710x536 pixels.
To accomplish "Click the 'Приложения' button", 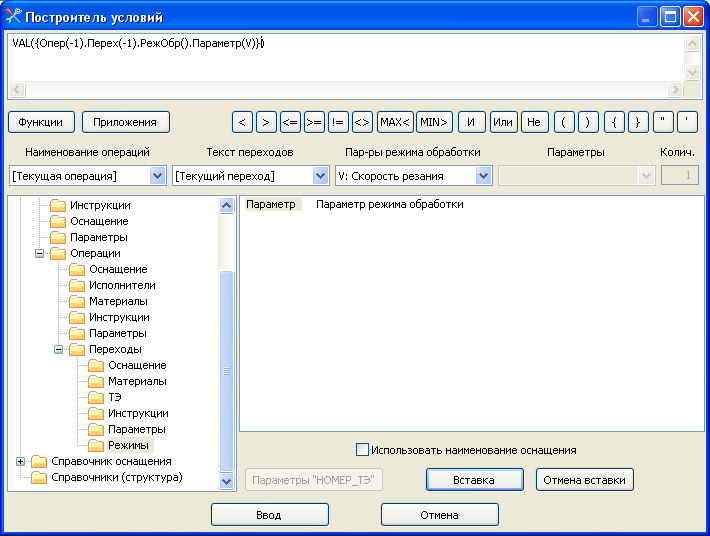I will (125, 122).
